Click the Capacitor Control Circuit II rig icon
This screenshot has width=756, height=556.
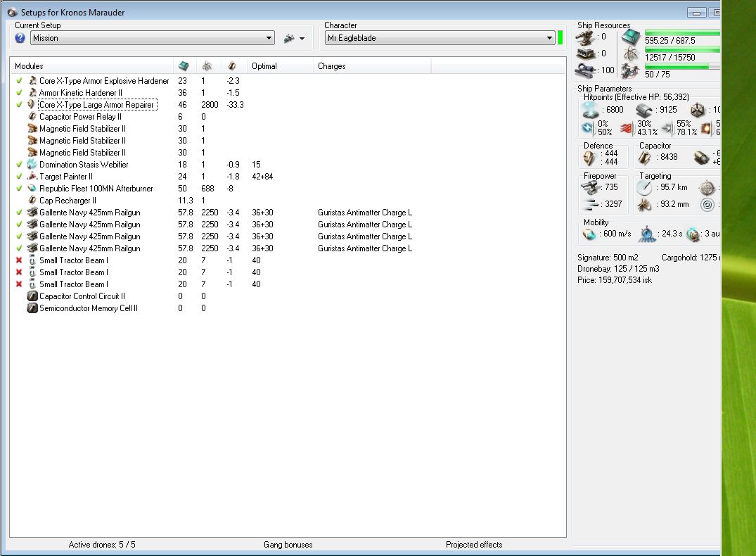[x=32, y=296]
